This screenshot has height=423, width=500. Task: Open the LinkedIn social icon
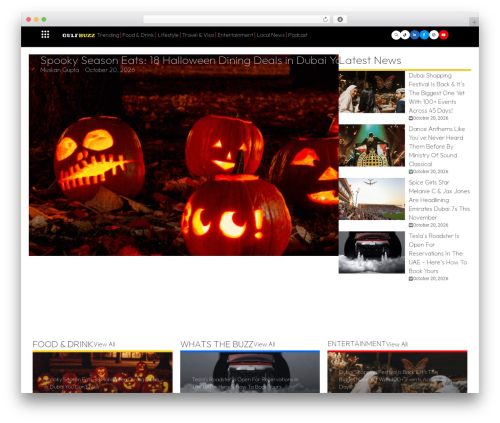point(415,35)
